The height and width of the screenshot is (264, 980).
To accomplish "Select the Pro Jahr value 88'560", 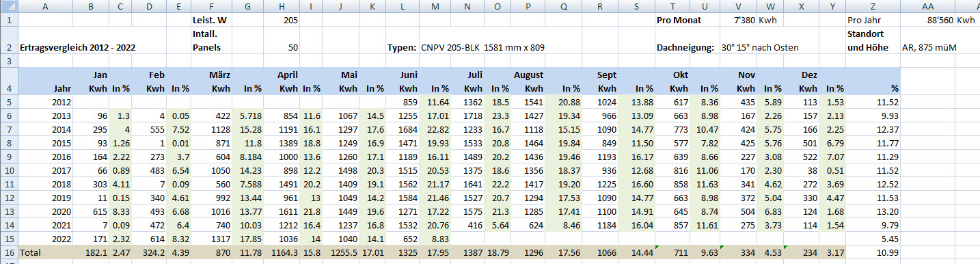I will click(927, 20).
